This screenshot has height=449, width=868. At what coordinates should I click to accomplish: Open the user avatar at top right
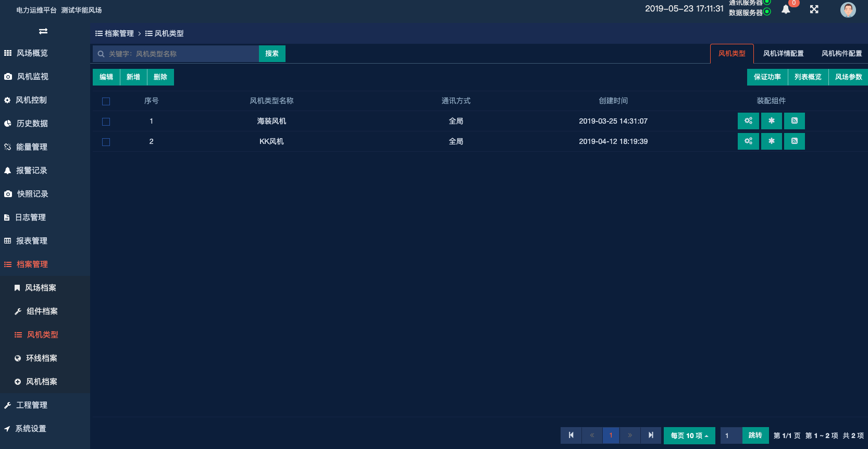click(848, 10)
